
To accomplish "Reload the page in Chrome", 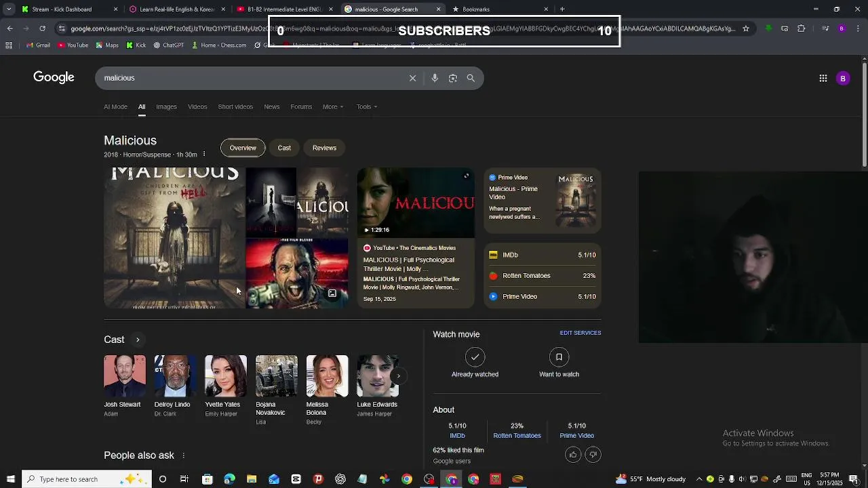I will [42, 28].
